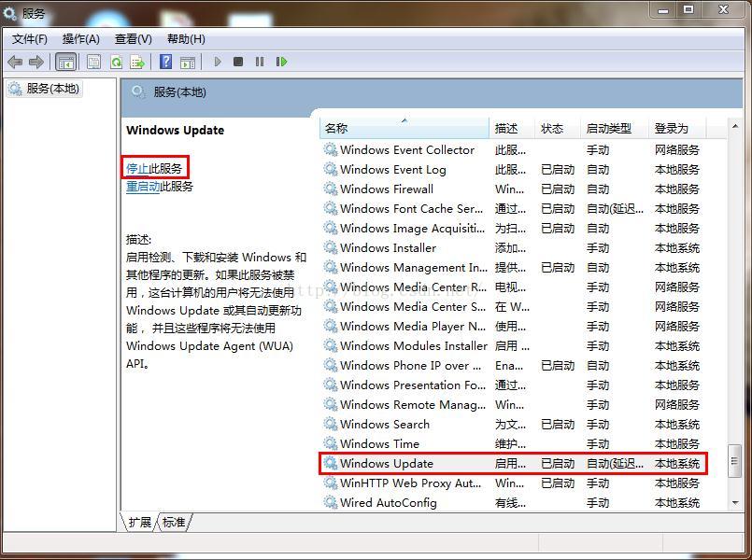This screenshot has width=752, height=560.
Task: Click the gear icon beside Wired AutoConfig
Action: [331, 502]
